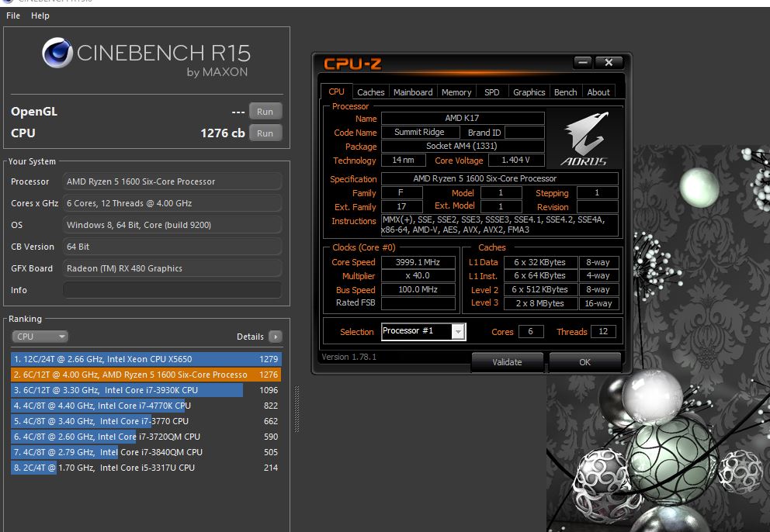Click the Cinebench R15 logo sphere icon
This screenshot has height=532, width=770.
click(57, 54)
